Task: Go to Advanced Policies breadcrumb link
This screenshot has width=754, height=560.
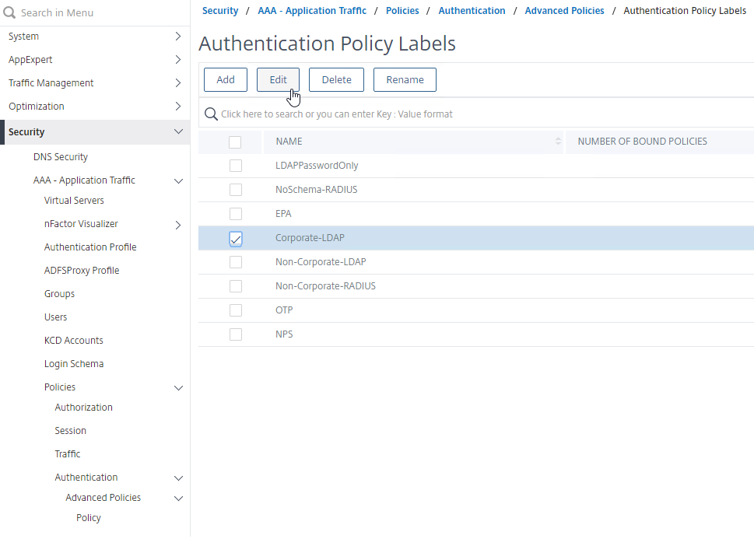Action: (564, 11)
